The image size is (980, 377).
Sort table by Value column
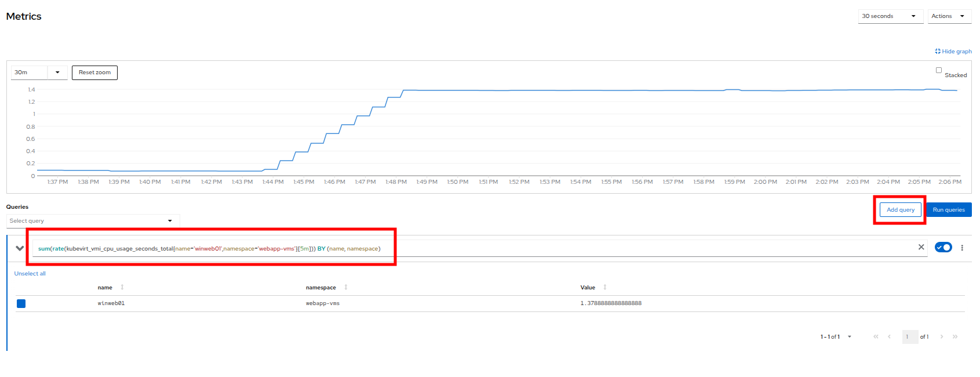pyautogui.click(x=593, y=288)
